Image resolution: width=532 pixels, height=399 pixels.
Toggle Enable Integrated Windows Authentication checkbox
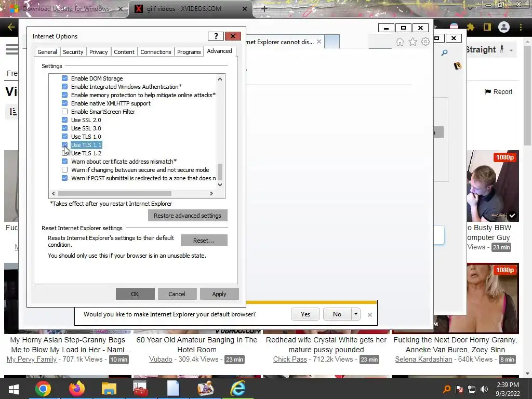click(65, 87)
